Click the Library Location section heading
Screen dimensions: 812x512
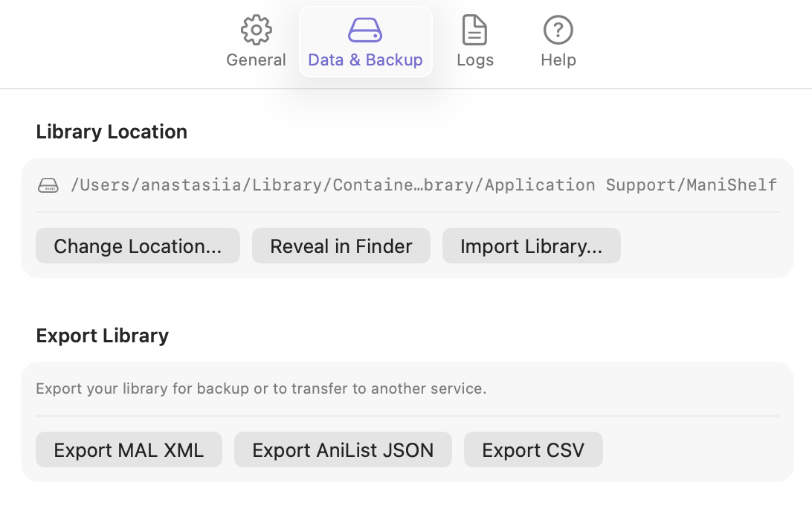tap(112, 132)
